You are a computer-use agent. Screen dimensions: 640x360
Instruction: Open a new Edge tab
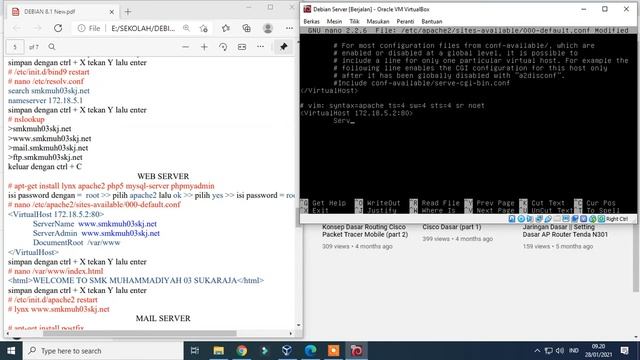pyautogui.click(x=128, y=12)
